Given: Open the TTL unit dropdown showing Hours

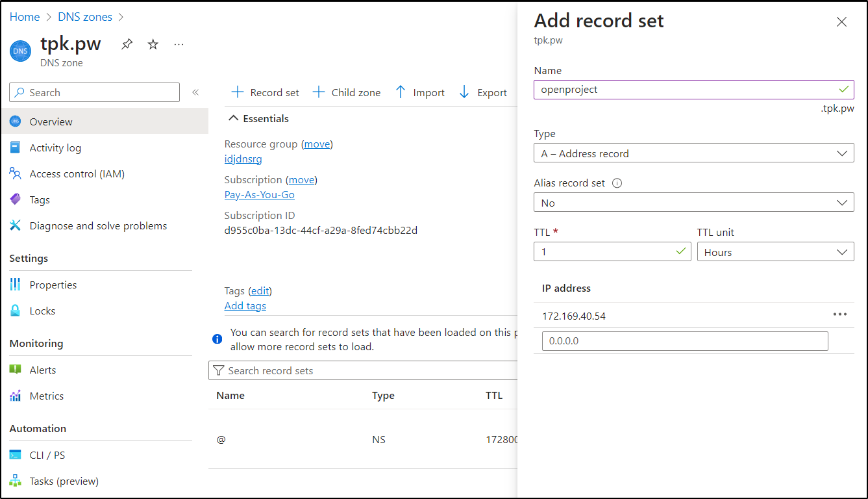Looking at the screenshot, I should click(775, 252).
